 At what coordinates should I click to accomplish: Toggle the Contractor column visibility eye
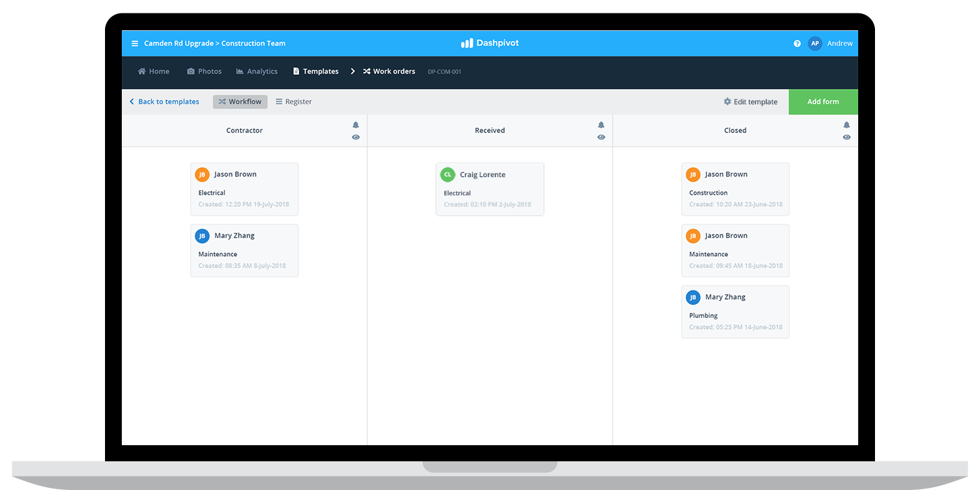(x=356, y=137)
